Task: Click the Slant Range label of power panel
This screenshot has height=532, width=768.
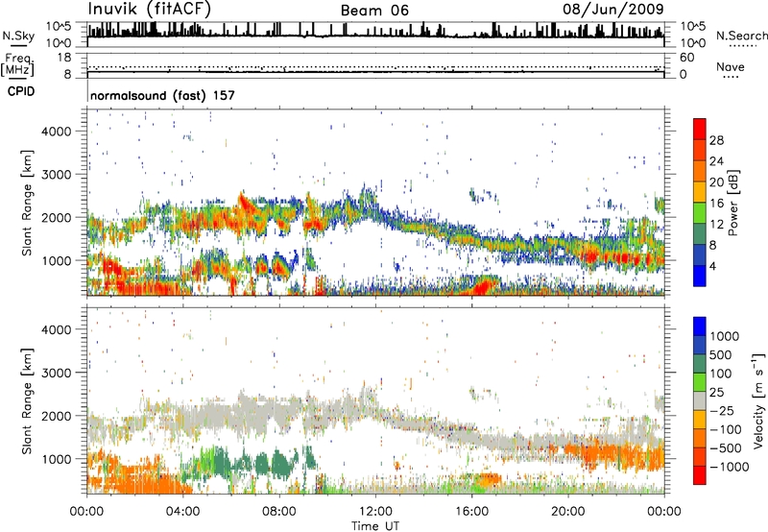Action: pos(27,203)
